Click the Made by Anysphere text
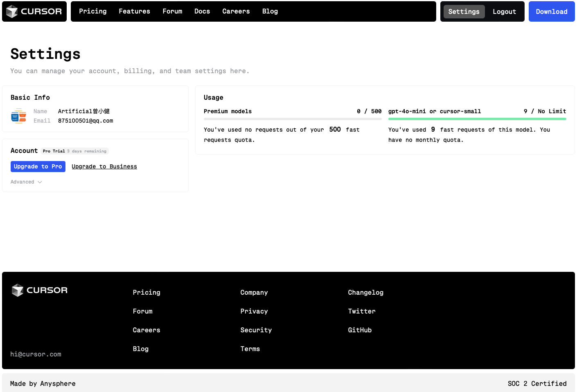The image size is (577, 392). point(43,383)
